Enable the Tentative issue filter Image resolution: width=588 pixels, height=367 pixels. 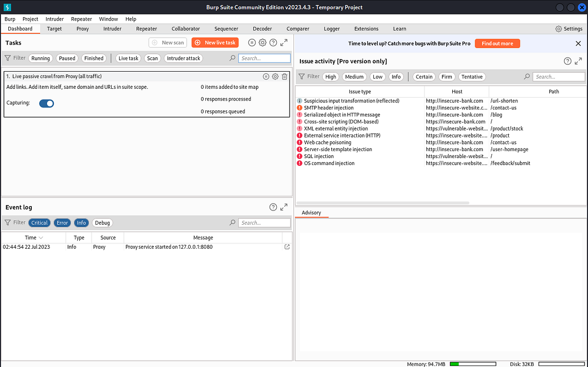pyautogui.click(x=471, y=77)
